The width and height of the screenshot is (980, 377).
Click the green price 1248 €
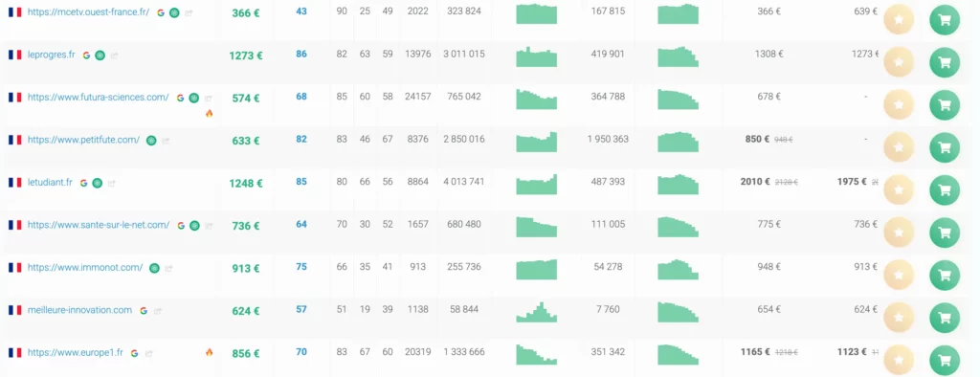[x=246, y=183]
